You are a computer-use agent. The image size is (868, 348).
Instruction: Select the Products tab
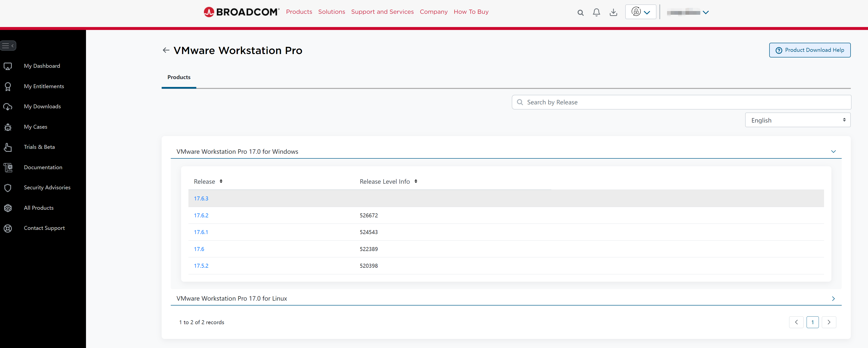(x=179, y=77)
